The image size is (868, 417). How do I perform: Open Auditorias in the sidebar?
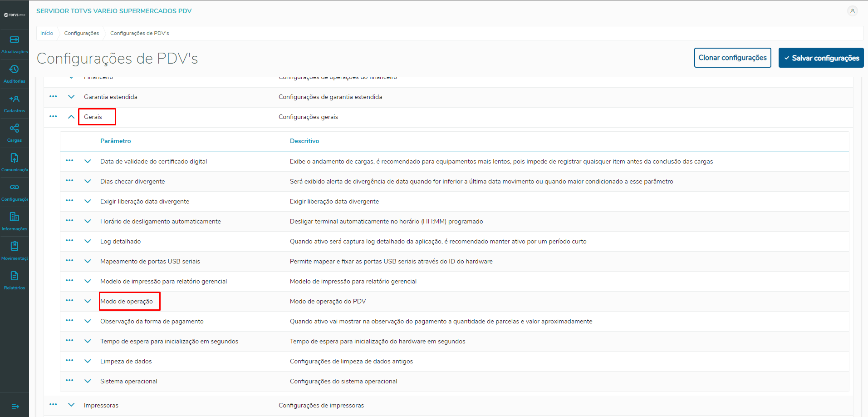(x=15, y=74)
